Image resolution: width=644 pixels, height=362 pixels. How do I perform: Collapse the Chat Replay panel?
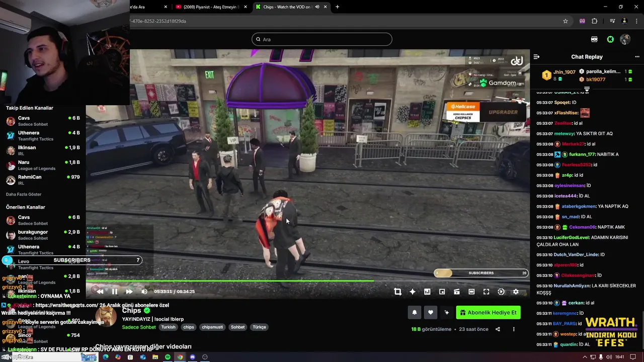pos(536,57)
